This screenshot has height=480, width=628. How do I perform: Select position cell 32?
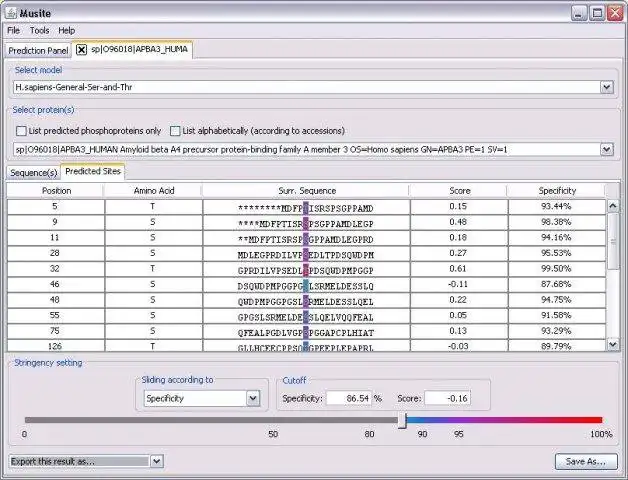56,269
